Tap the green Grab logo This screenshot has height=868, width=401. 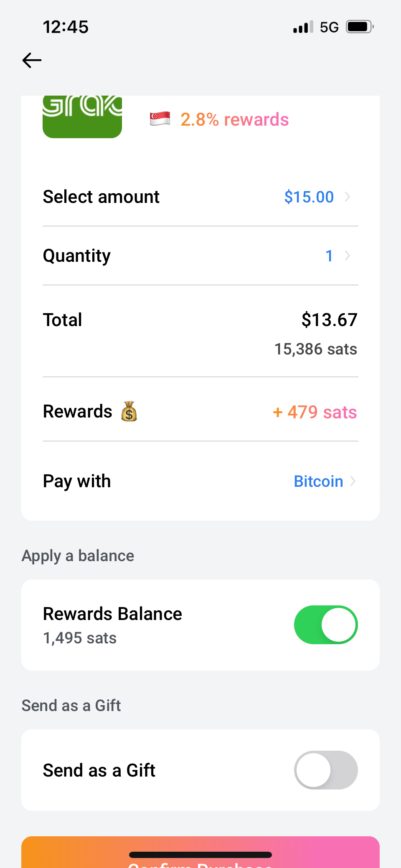(x=82, y=116)
